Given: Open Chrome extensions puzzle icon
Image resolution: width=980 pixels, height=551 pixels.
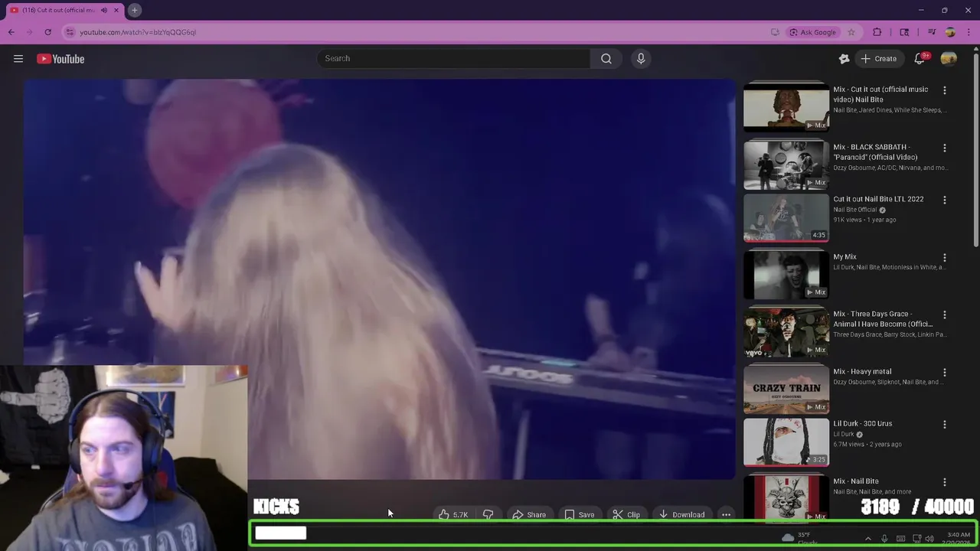Looking at the screenshot, I should point(877,32).
